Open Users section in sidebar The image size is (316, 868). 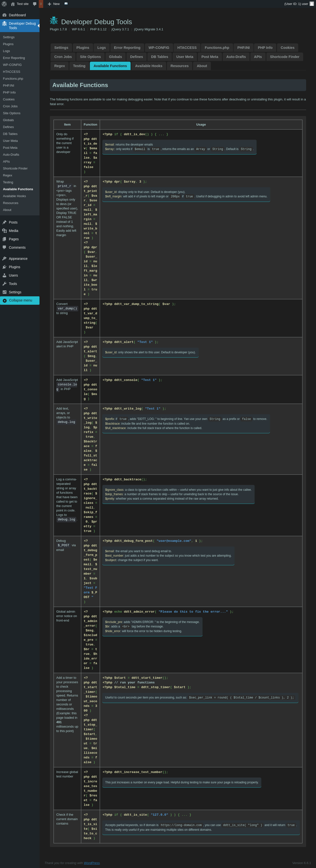click(13, 275)
